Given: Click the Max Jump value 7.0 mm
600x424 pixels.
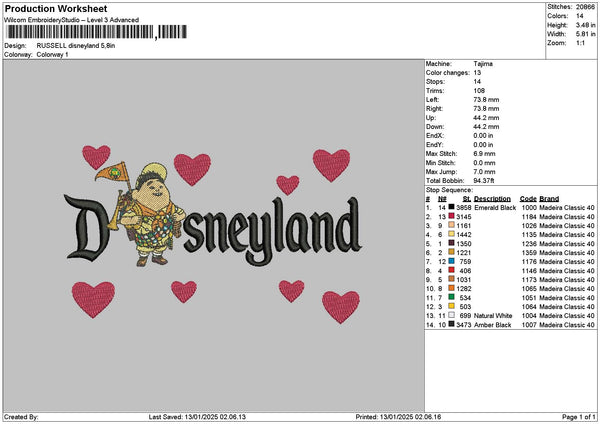Looking at the screenshot, I should [484, 172].
